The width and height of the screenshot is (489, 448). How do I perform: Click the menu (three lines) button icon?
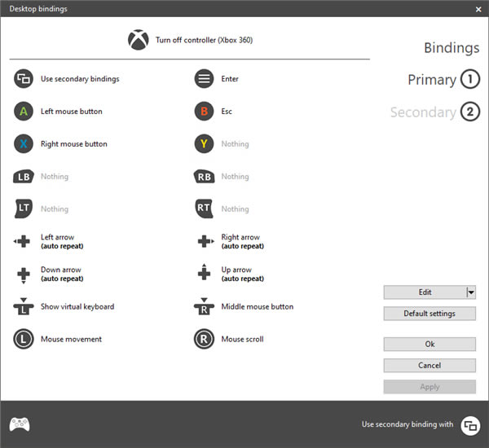tap(204, 78)
